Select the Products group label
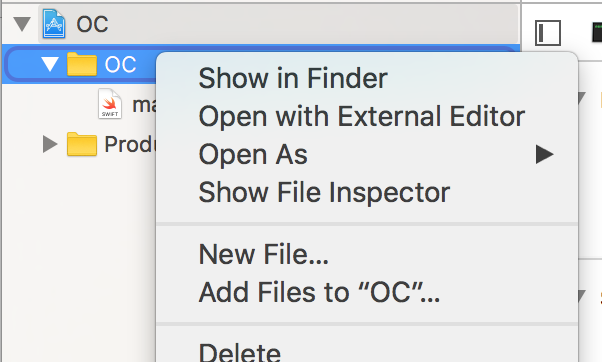The height and width of the screenshot is (362, 602). click(x=131, y=144)
